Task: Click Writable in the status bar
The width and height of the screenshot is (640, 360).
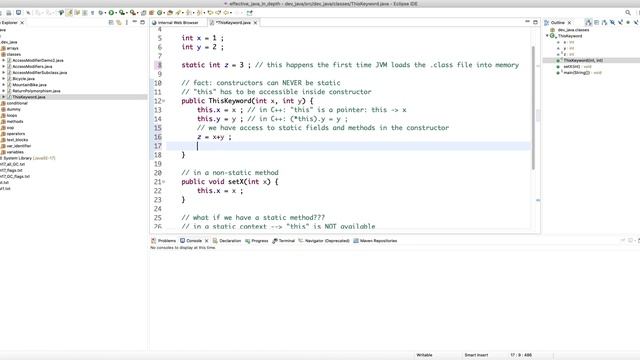Action: 424,355
